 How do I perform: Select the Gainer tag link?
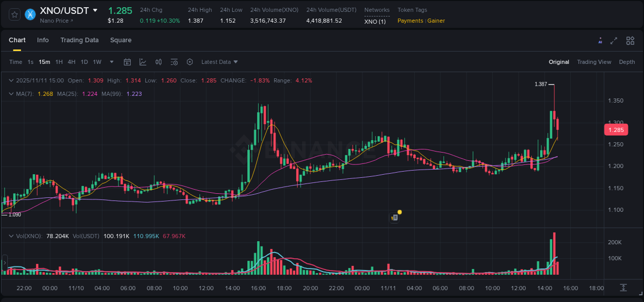click(436, 21)
